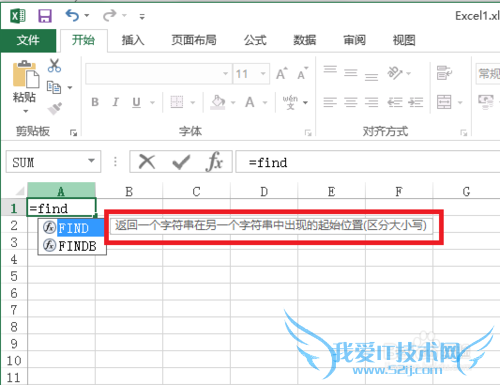The width and height of the screenshot is (500, 385).
Task: Open the 字体 dialog launcher
Action: pyautogui.click(x=308, y=133)
